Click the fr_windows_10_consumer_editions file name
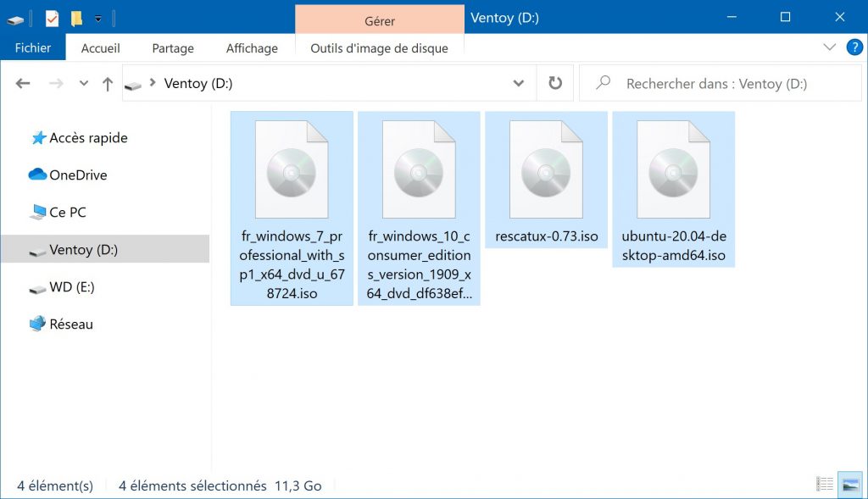Viewport: 868px width, 499px height. point(419,264)
